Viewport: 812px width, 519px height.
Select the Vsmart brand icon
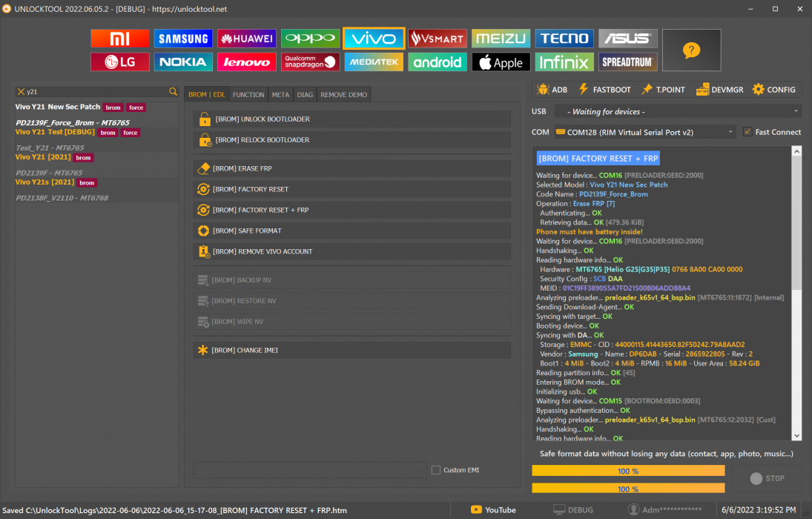pyautogui.click(x=437, y=39)
